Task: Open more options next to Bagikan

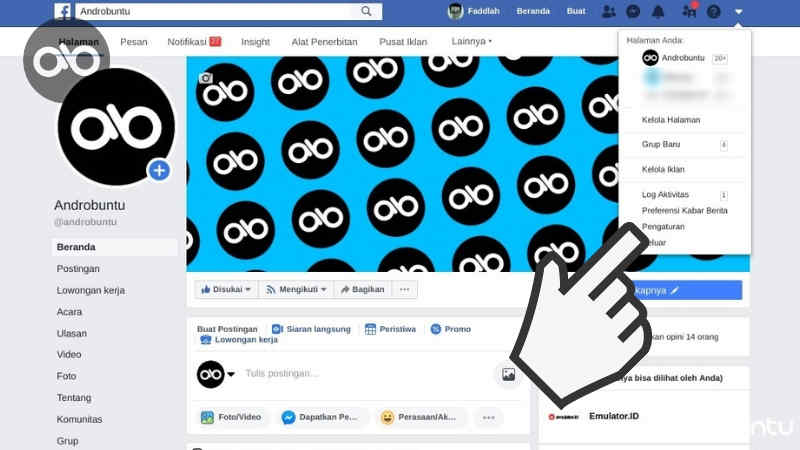Action: click(x=405, y=289)
